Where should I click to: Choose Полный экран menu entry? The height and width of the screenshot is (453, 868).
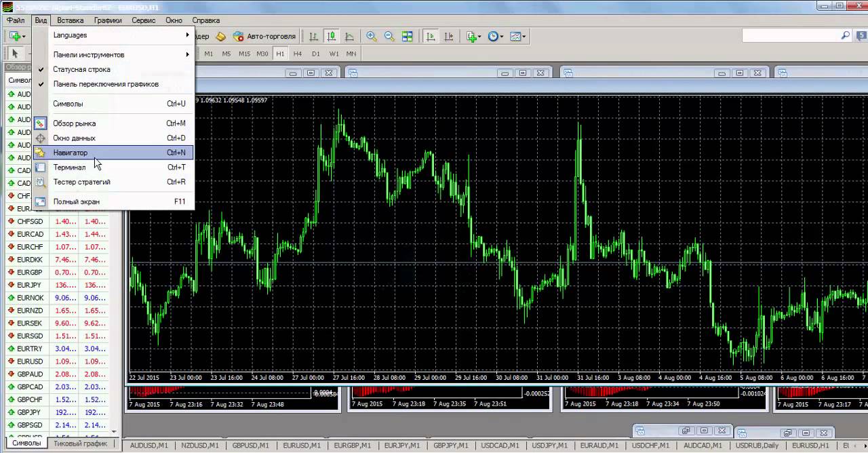click(114, 201)
